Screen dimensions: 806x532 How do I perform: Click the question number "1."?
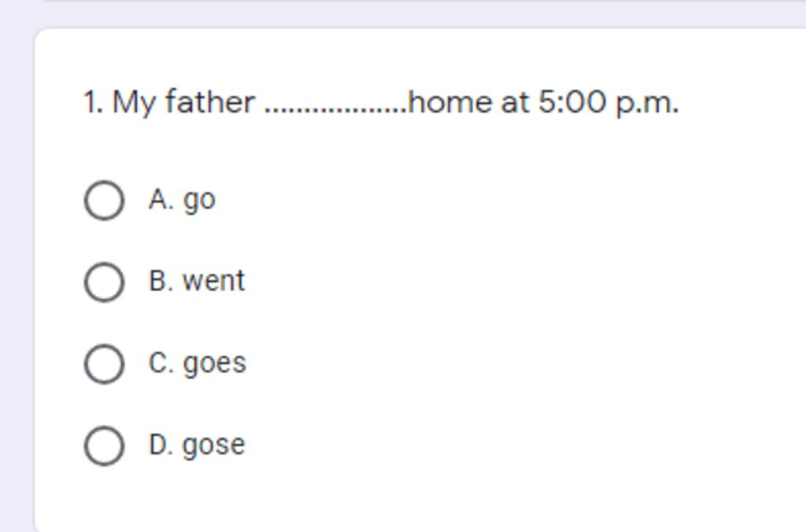pyautogui.click(x=94, y=102)
